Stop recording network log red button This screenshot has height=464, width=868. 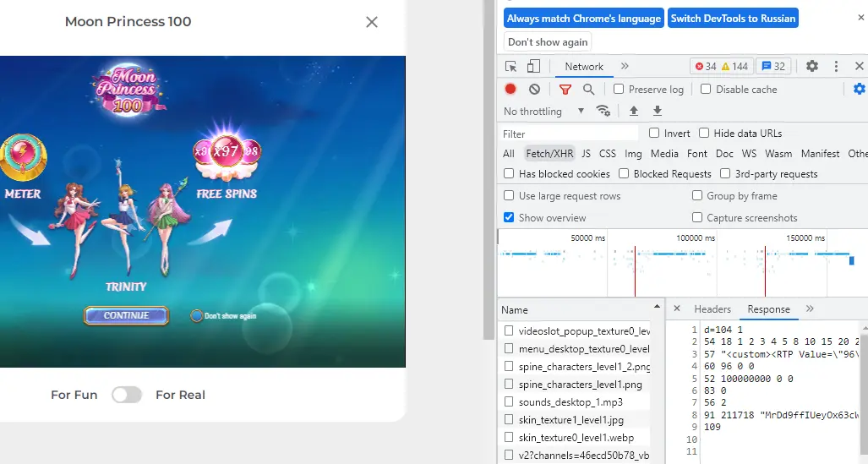point(510,89)
